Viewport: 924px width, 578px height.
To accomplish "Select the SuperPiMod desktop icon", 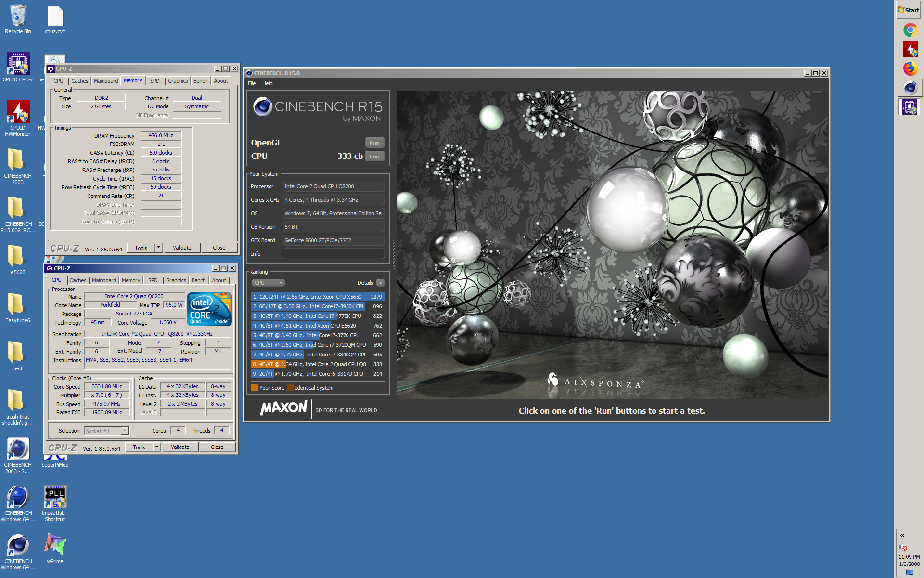I will click(55, 461).
